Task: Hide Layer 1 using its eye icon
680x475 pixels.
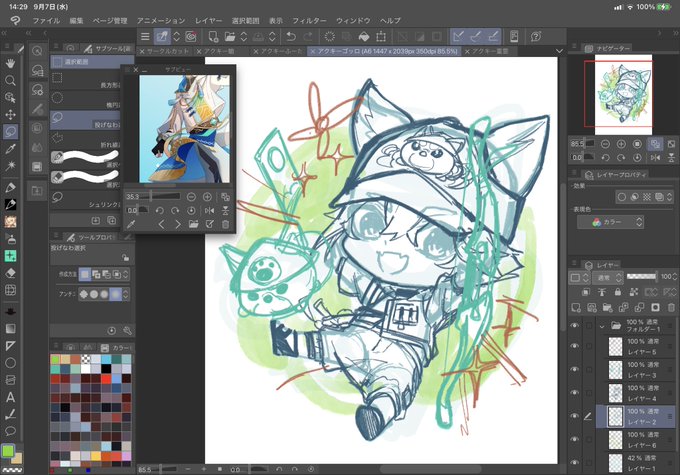Action: pos(575,463)
